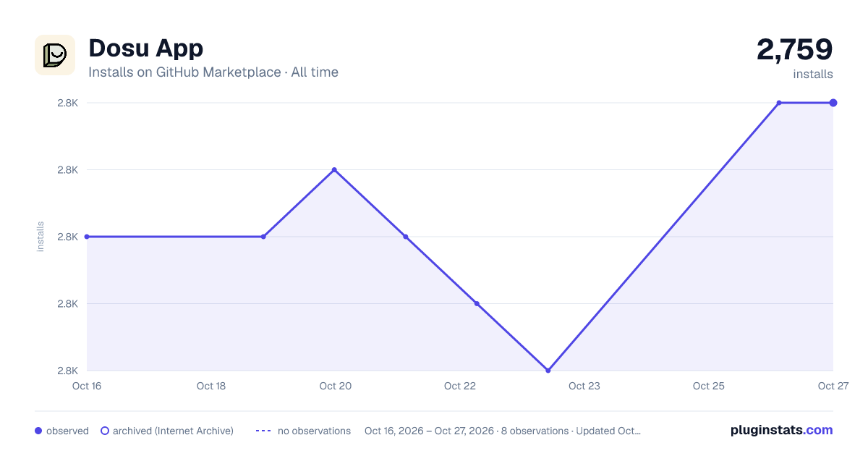Click the Oct 20 axis label

pyautogui.click(x=336, y=386)
